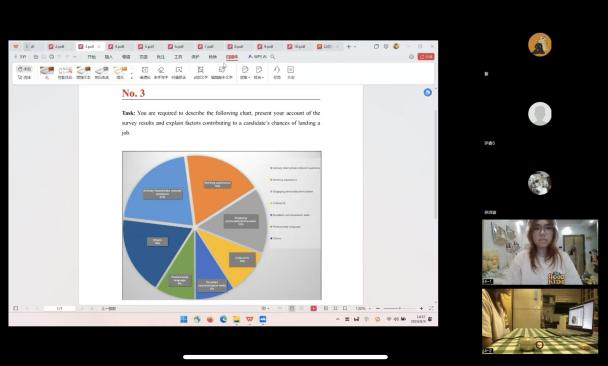Click the red button at top right of ribbon
The height and width of the screenshot is (366, 608).
[426, 57]
